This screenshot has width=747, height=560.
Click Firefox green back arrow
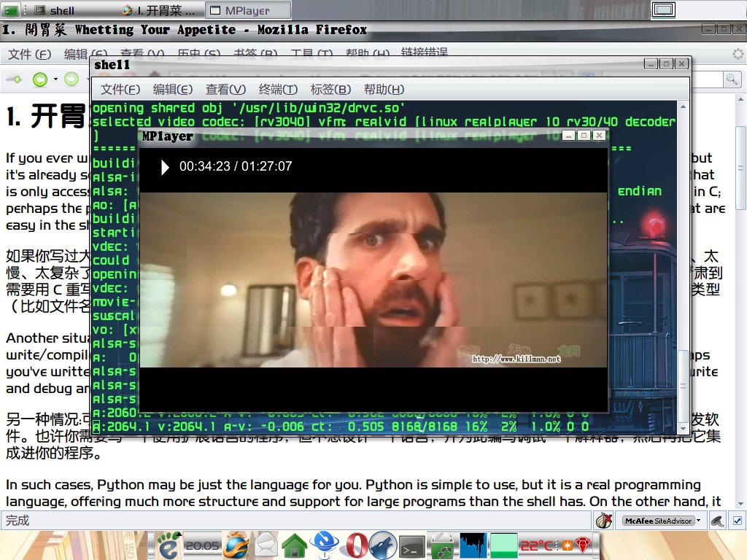click(x=40, y=79)
